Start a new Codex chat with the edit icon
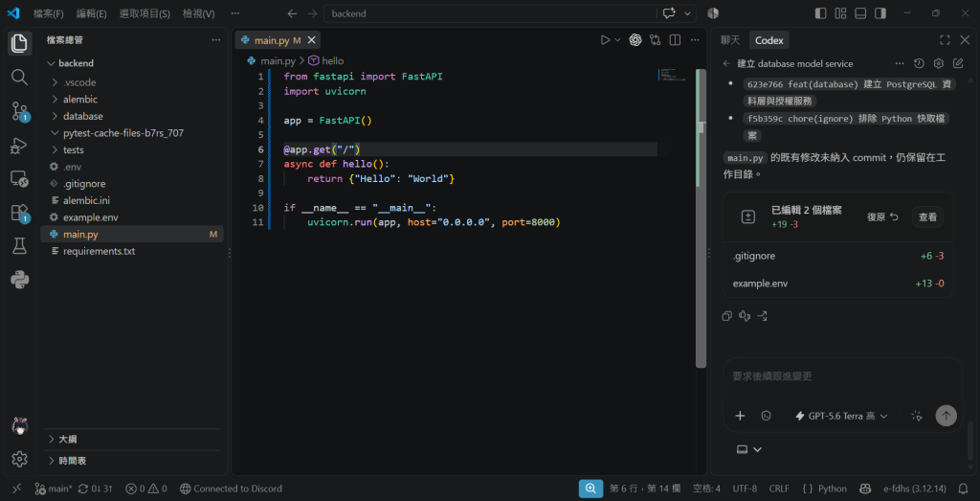Viewport: 980px width, 501px height. (958, 64)
